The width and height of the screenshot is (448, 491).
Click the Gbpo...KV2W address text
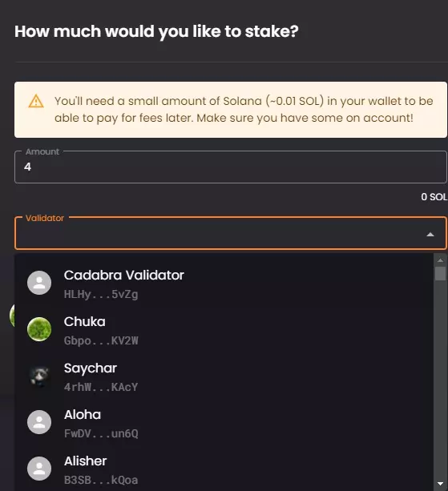[101, 340]
